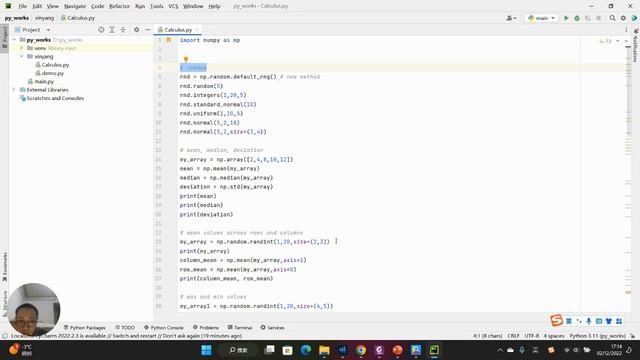Open the Terminal tool window
Viewport: 640px width, 360px height.
tap(240, 327)
